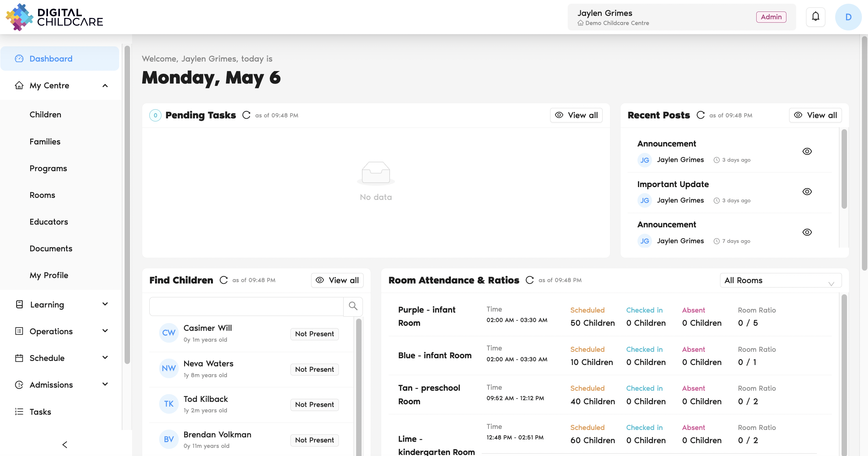Image resolution: width=868 pixels, height=456 pixels.
Task: Click the Recent Posts panel scrollbar
Action: (x=844, y=169)
